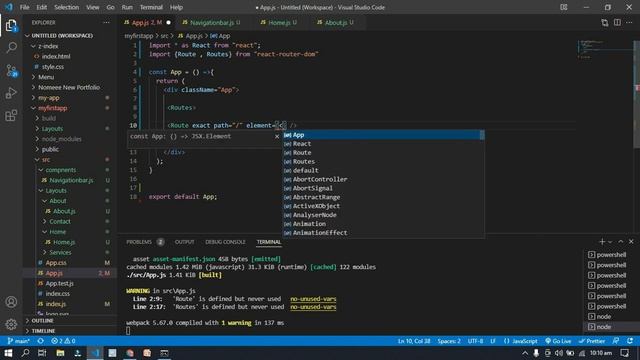Synchronize changes icon in status bar
The height and width of the screenshot is (360, 640).
click(40, 341)
